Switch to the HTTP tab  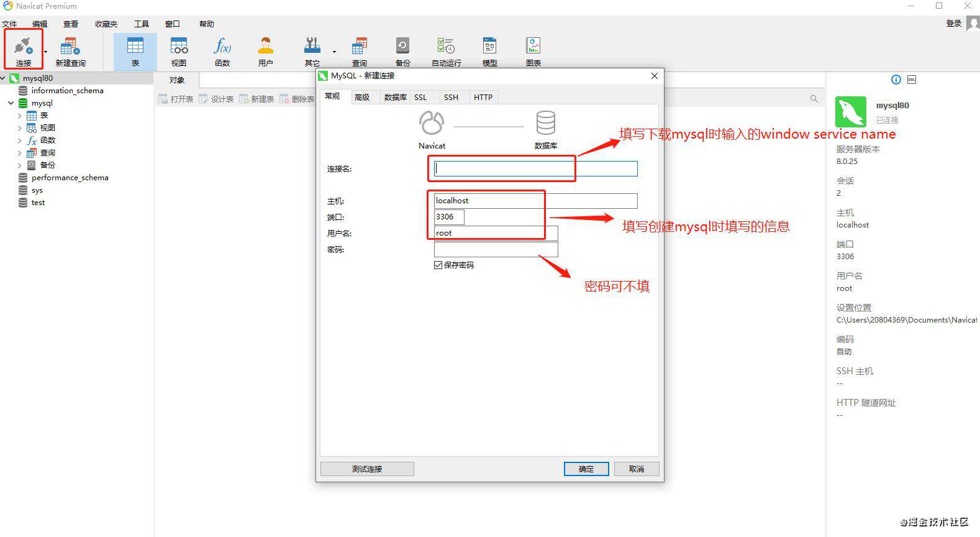click(x=483, y=98)
